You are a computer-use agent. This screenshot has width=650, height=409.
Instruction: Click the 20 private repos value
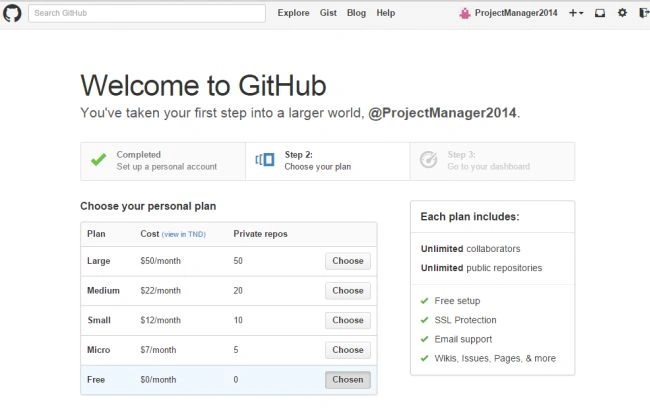pyautogui.click(x=238, y=291)
